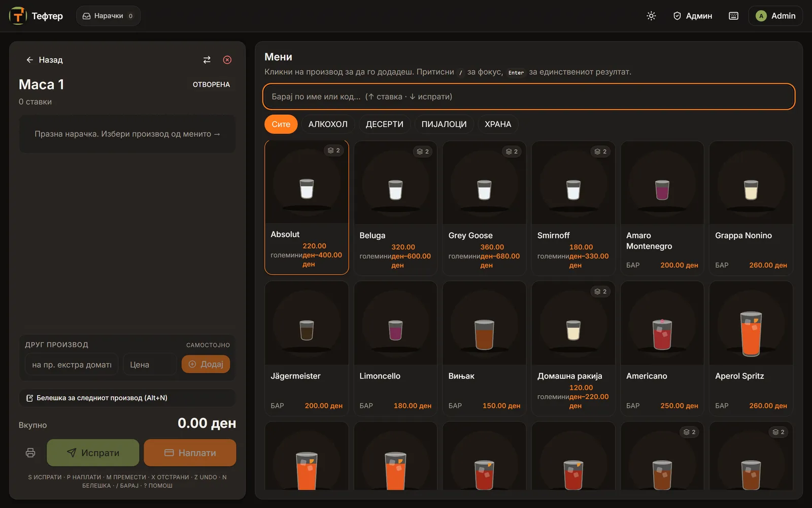The height and width of the screenshot is (508, 812).
Task: Toggle the light/dark theme sun icon
Action: click(x=651, y=16)
